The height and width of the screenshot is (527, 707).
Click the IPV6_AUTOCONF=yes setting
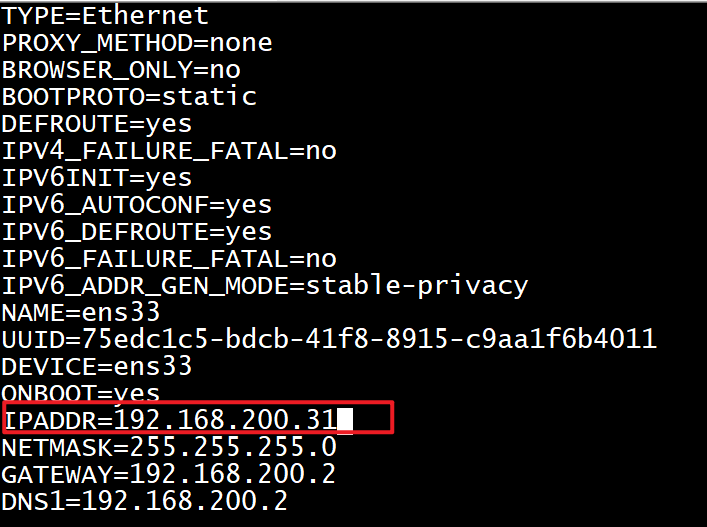click(x=137, y=205)
